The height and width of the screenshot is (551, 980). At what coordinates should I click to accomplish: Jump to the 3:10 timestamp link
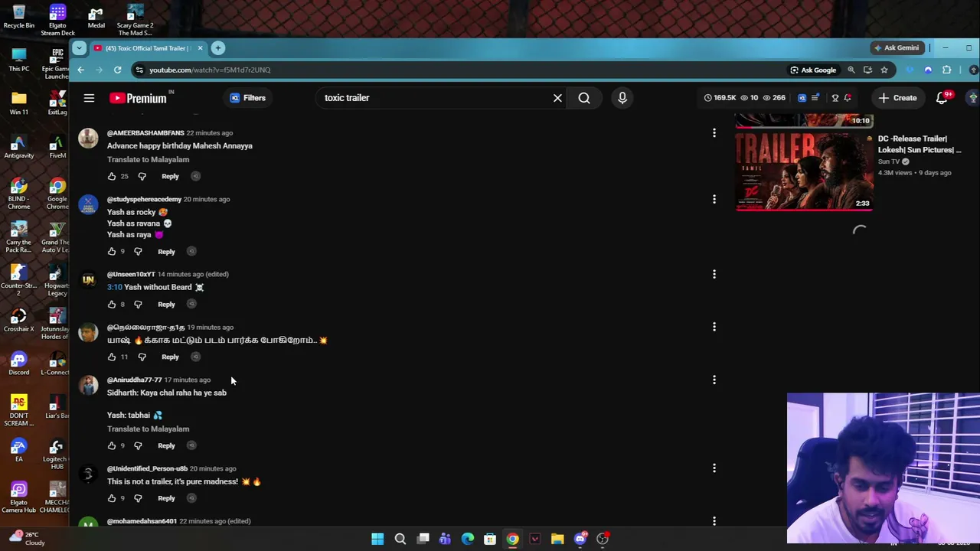pos(114,287)
